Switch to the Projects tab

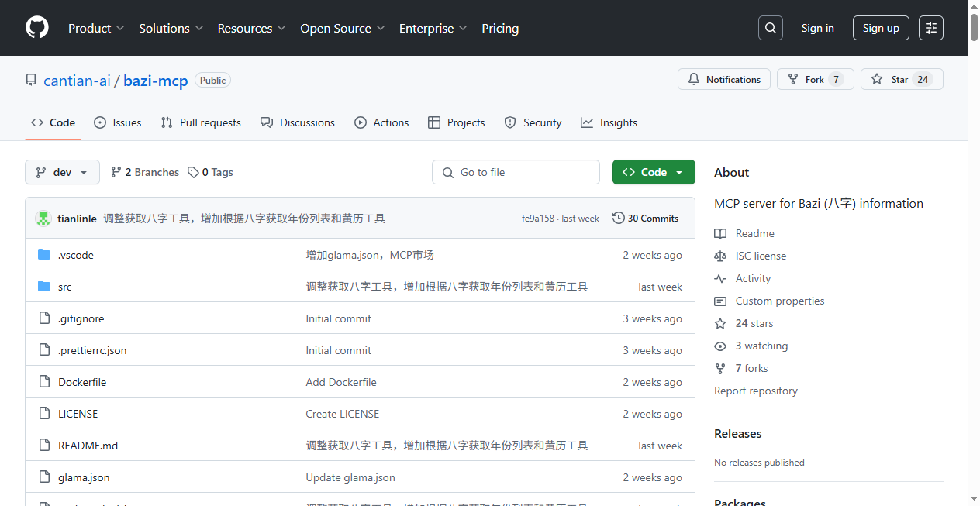click(x=456, y=122)
